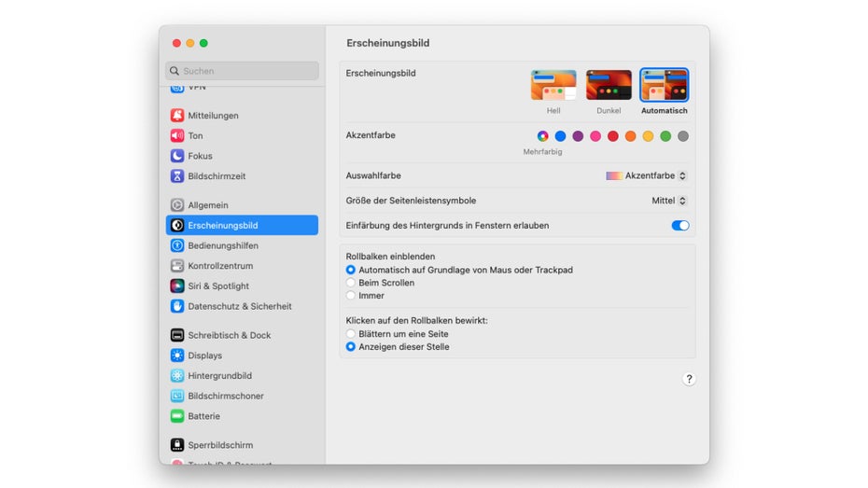Select the Dunkel appearance thumbnail

609,85
